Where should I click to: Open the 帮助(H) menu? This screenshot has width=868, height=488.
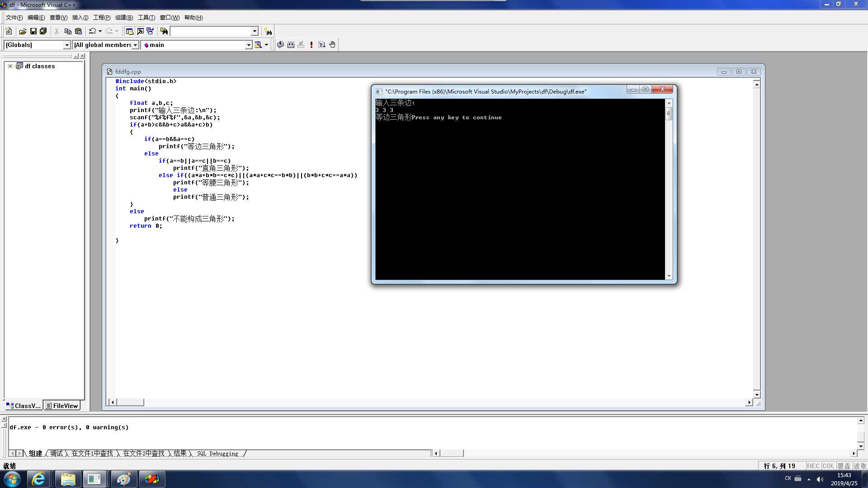(x=193, y=18)
